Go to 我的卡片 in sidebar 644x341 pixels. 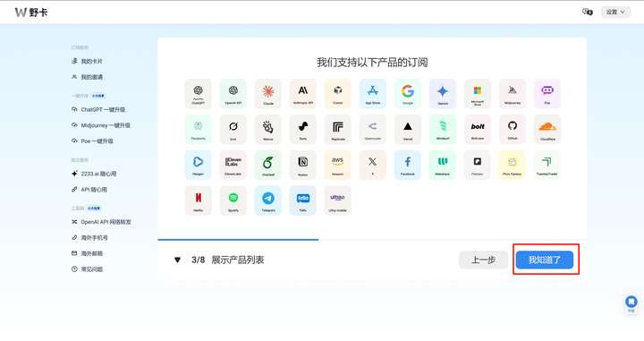[87, 61]
